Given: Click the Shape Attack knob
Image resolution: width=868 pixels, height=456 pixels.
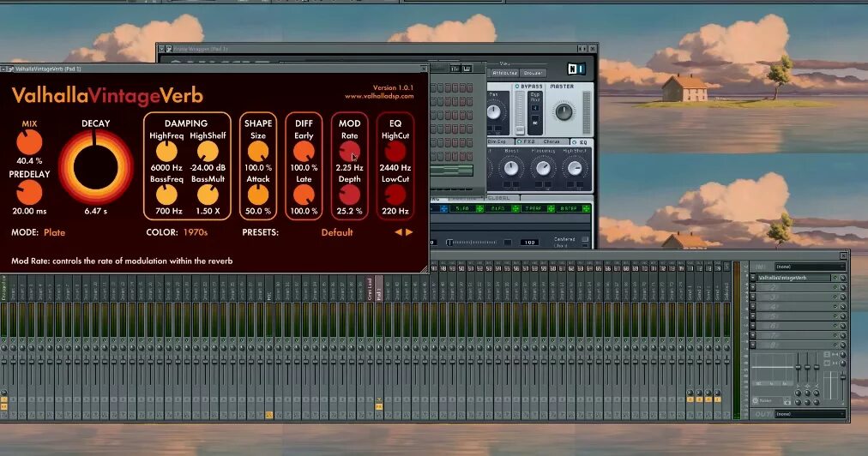Looking at the screenshot, I should pos(258,195).
